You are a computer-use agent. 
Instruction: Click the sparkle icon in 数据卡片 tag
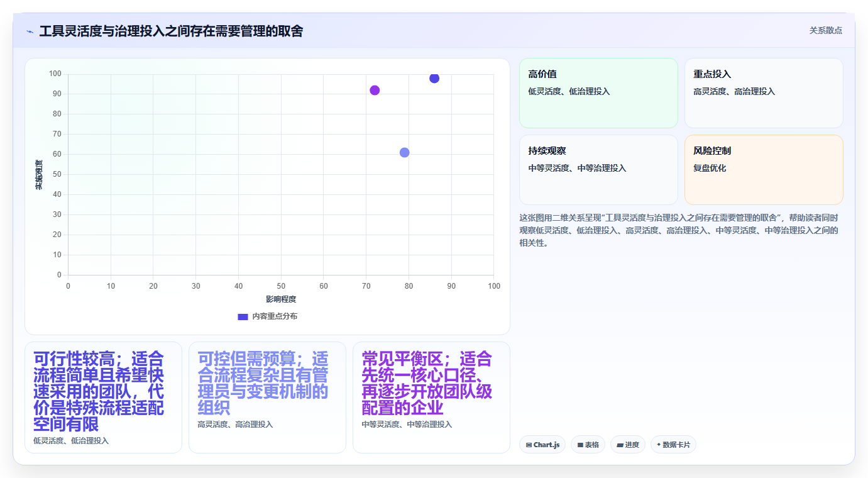point(659,445)
